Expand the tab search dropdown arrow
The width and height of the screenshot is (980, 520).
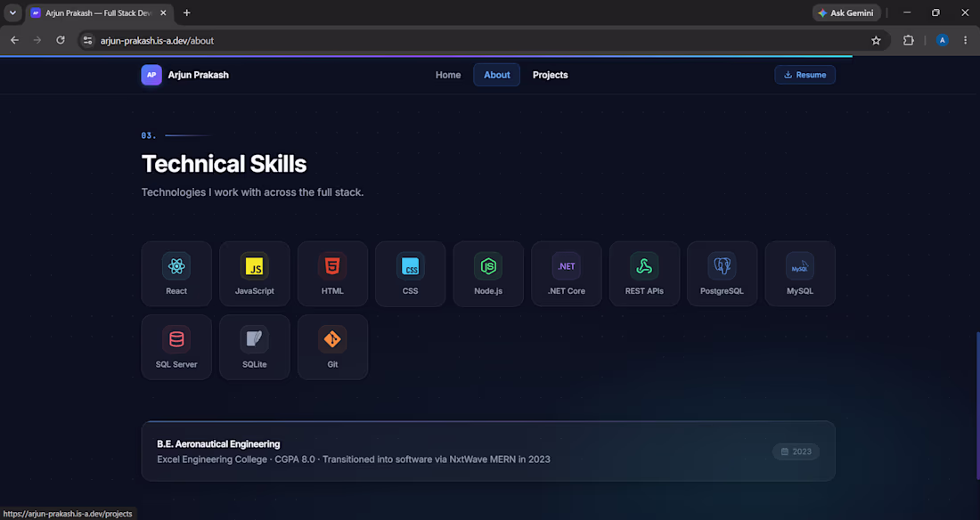coord(12,12)
